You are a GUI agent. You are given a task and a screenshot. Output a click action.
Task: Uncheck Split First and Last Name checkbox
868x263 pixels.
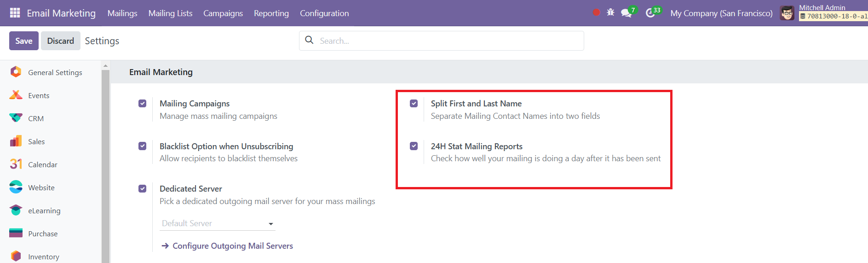tap(414, 103)
